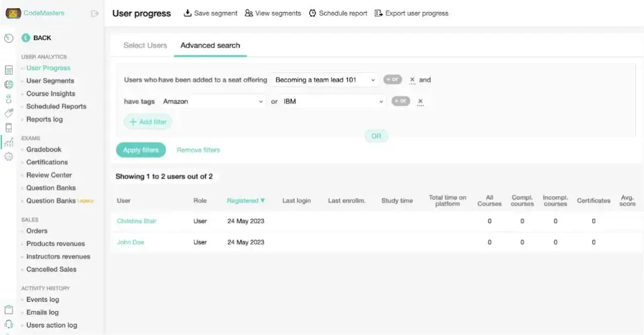
Task: Click the Schedule report clock icon
Action: [x=313, y=13]
